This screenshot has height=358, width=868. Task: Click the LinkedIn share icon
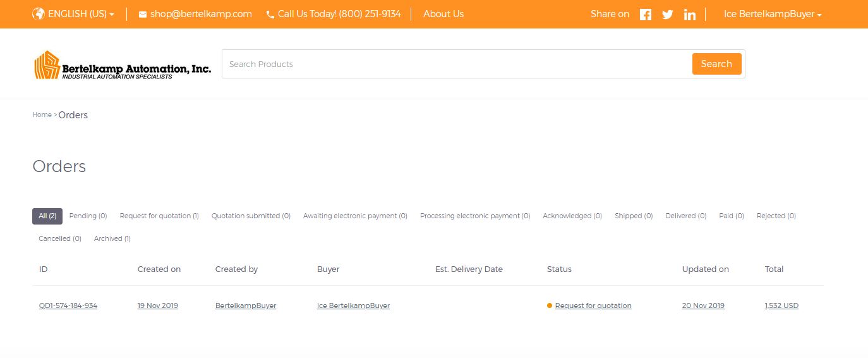[x=690, y=14]
